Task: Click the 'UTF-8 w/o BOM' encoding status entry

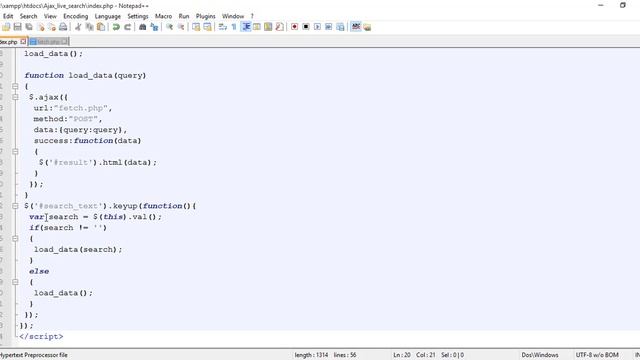Action: [x=597, y=355]
